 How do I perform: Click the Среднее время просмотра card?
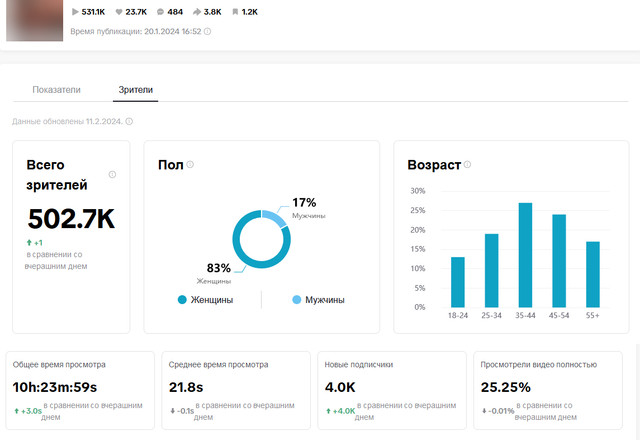236,390
